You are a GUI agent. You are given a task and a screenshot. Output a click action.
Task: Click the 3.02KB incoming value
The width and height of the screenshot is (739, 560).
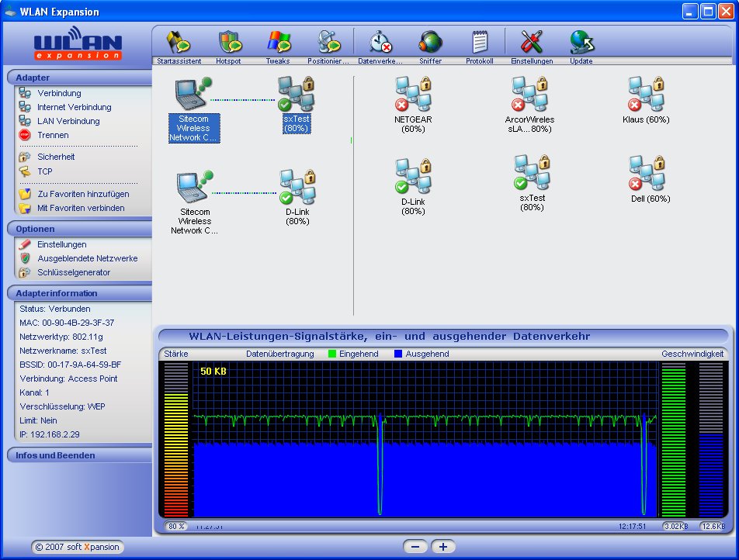pyautogui.click(x=676, y=526)
